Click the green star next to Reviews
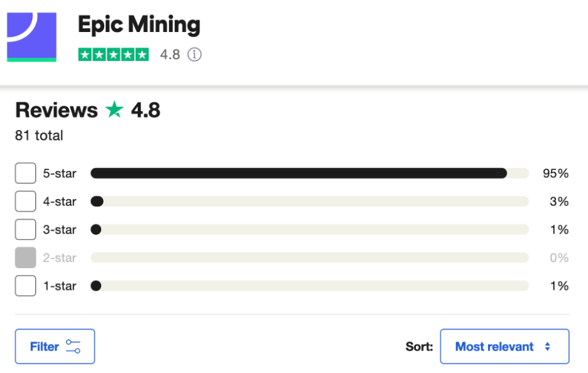Image resolution: width=588 pixels, height=373 pixels. (114, 111)
